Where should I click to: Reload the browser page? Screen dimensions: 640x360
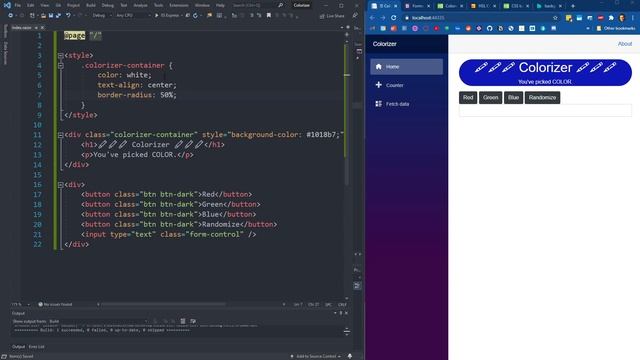393,18
